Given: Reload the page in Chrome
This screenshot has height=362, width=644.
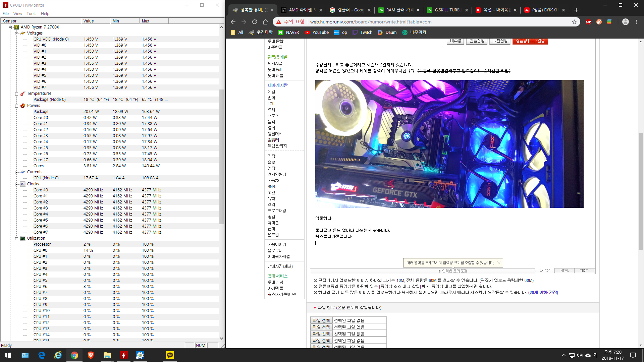Looking at the screenshot, I should tap(255, 22).
